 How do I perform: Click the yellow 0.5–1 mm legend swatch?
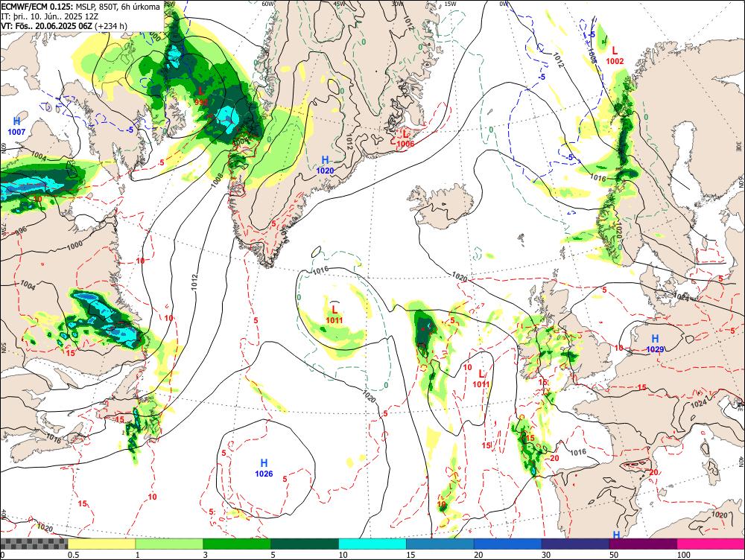[101, 544]
